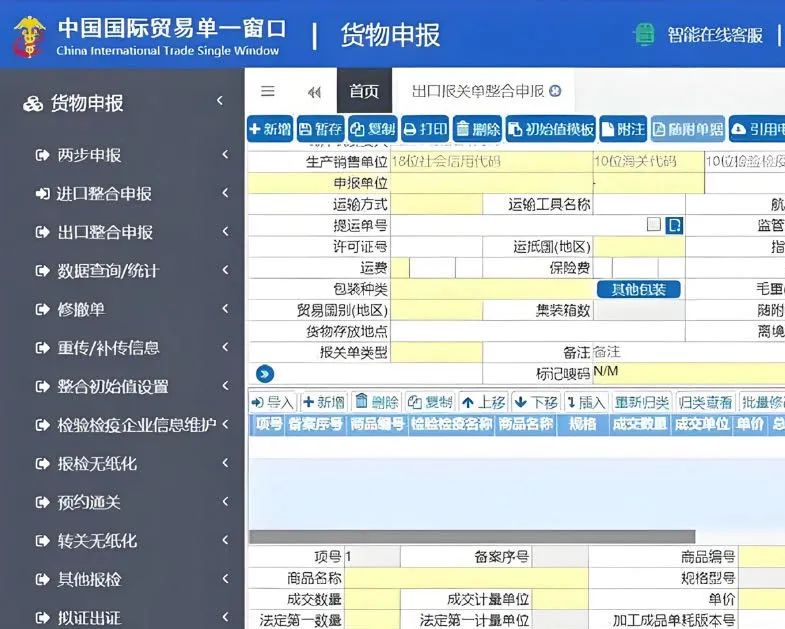Click the blue document icon in 提运单号 row
Viewport: 785px width, 629px height.
(x=674, y=225)
